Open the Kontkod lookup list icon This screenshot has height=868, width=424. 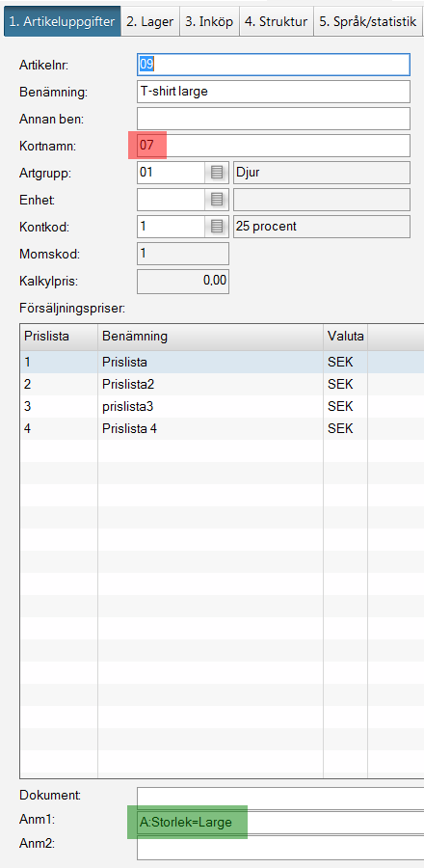pyautogui.click(x=217, y=227)
